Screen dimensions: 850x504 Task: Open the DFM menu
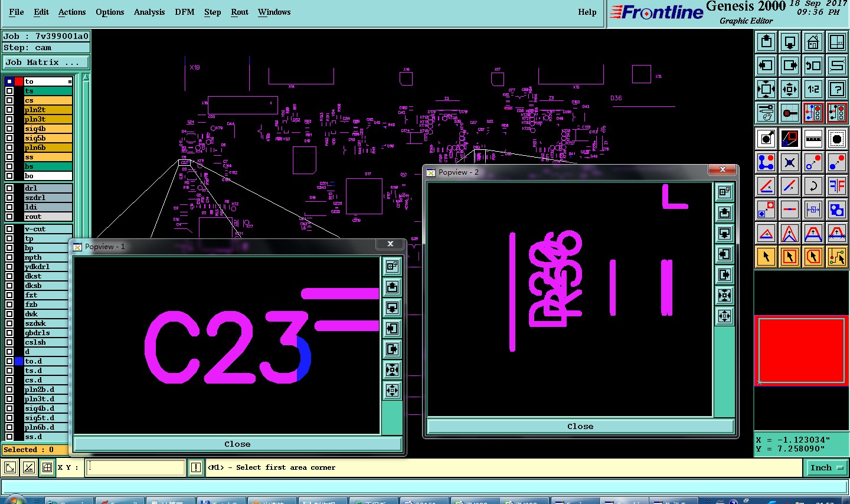(185, 12)
